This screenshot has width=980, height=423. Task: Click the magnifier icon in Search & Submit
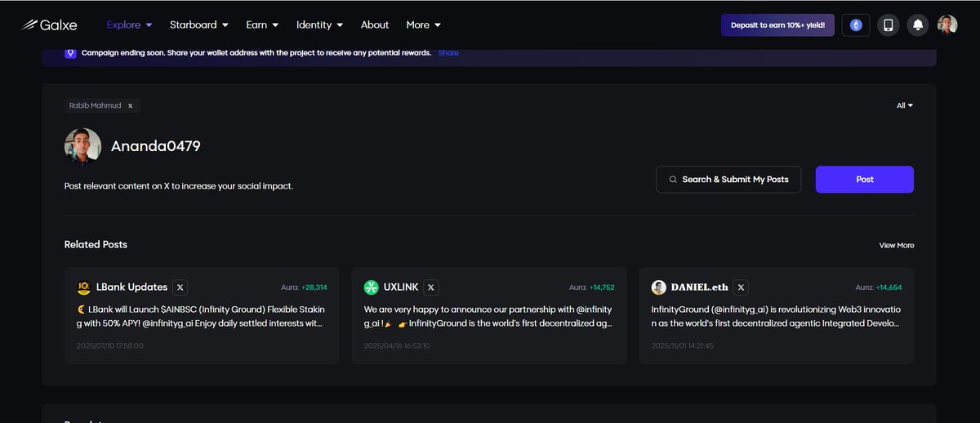click(673, 180)
